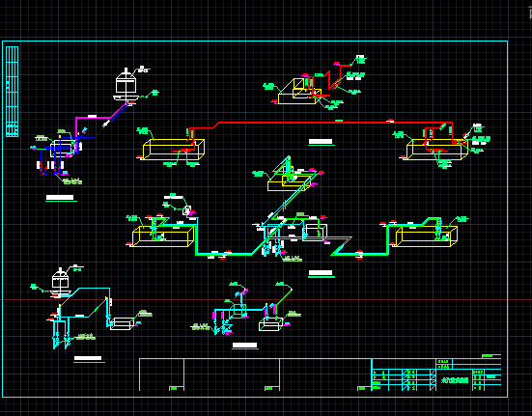The width and height of the screenshot is (532, 416).
Task: Select the white signature block outline at bottom
Action: [255, 374]
